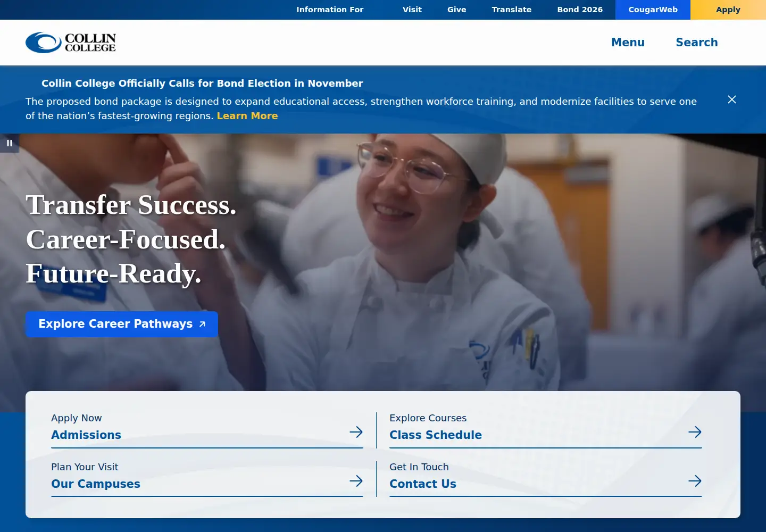Go to CougarWeb portal
The width and height of the screenshot is (766, 532).
tap(653, 10)
